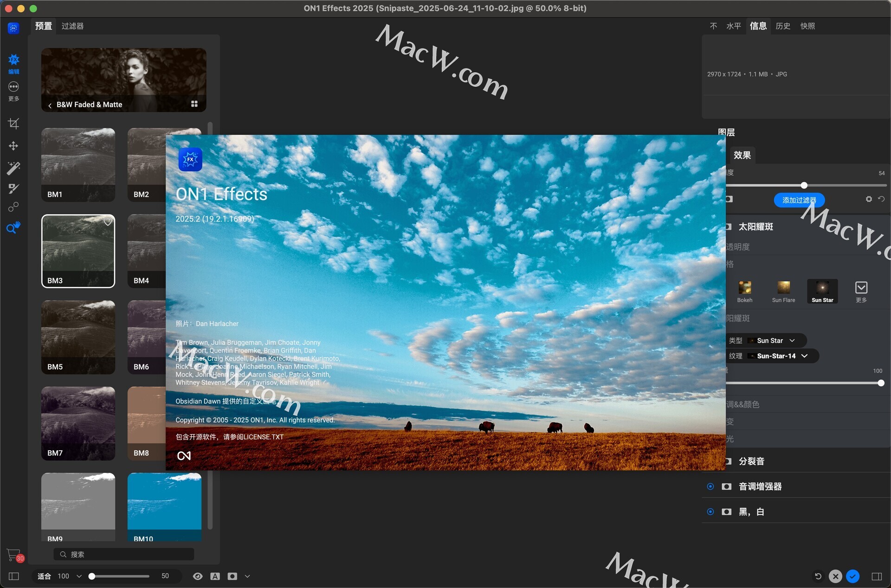This screenshot has width=891, height=588.
Task: Click the filter settings gear icon
Action: [x=869, y=199]
